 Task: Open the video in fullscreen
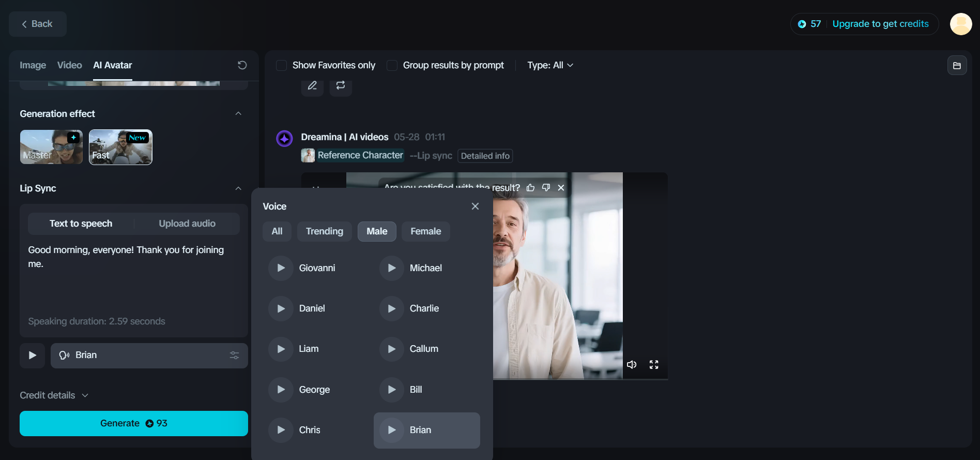click(654, 365)
